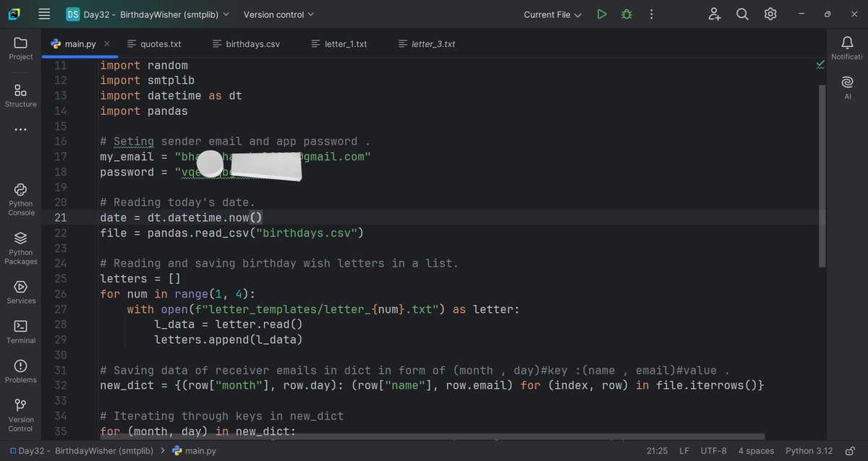
Task: Open the AI Assistant panel
Action: click(847, 87)
